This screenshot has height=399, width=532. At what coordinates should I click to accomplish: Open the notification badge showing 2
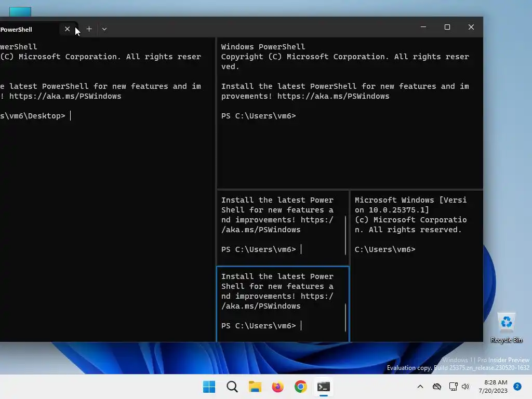pyautogui.click(x=517, y=387)
